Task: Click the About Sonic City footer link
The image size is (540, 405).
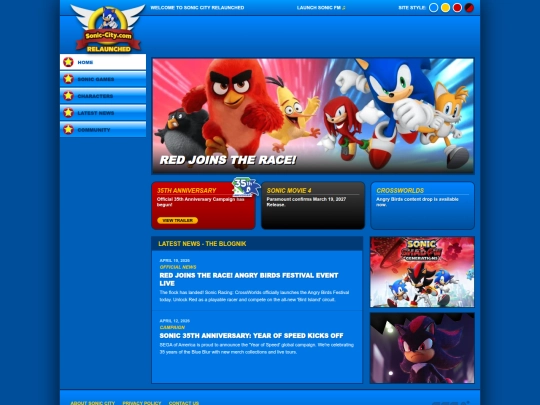Action: tap(92, 403)
